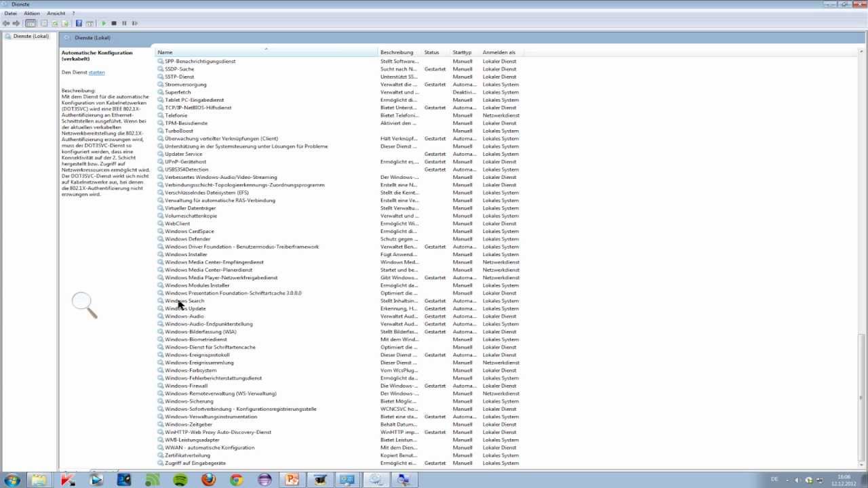Toggle the show/hide console tree toolbar icon
The image size is (868, 488).
pos(31,23)
